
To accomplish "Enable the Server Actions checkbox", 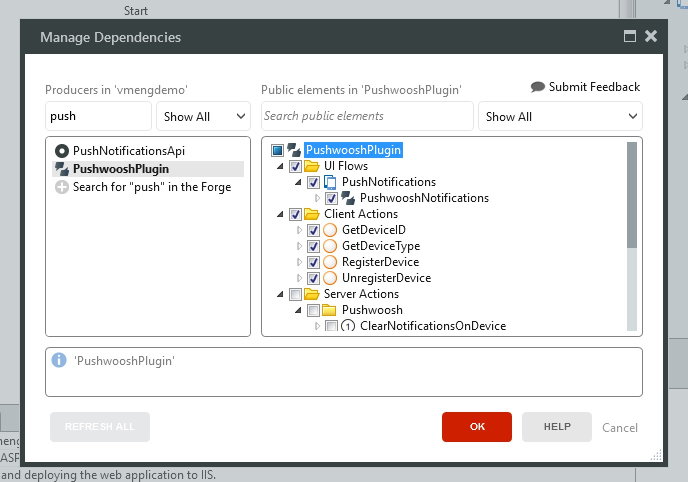I will pos(295,294).
